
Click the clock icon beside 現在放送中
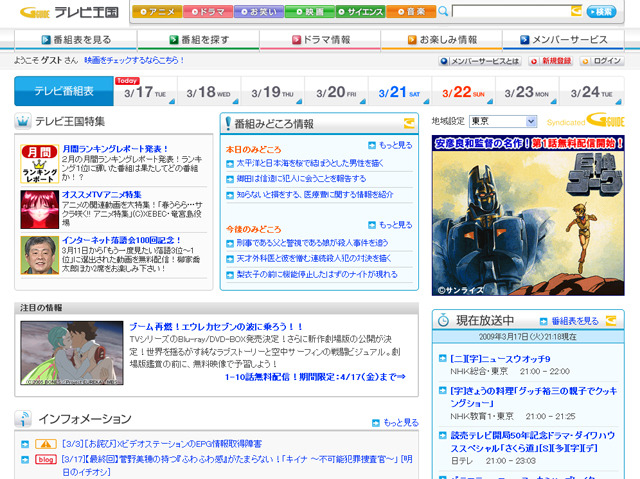click(443, 320)
